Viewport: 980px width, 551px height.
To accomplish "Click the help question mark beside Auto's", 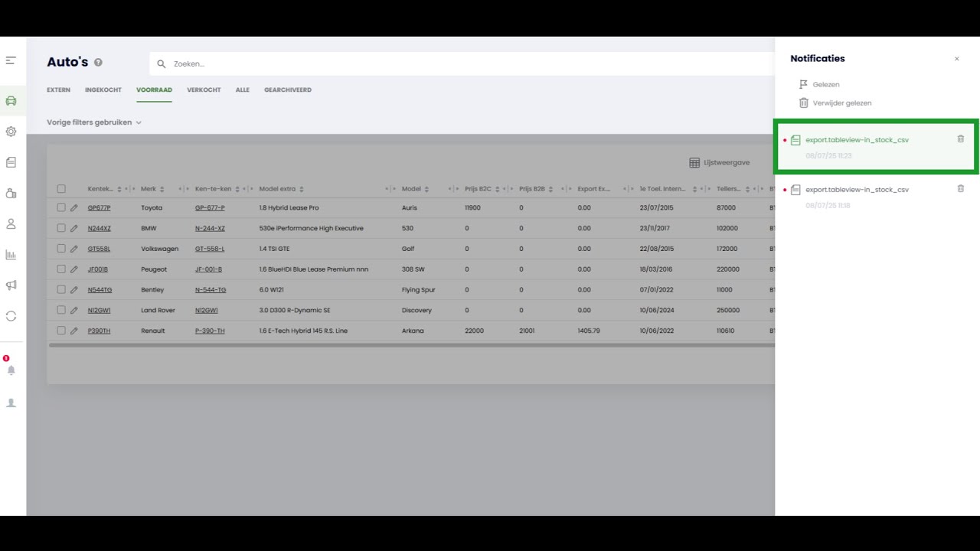I will [98, 63].
